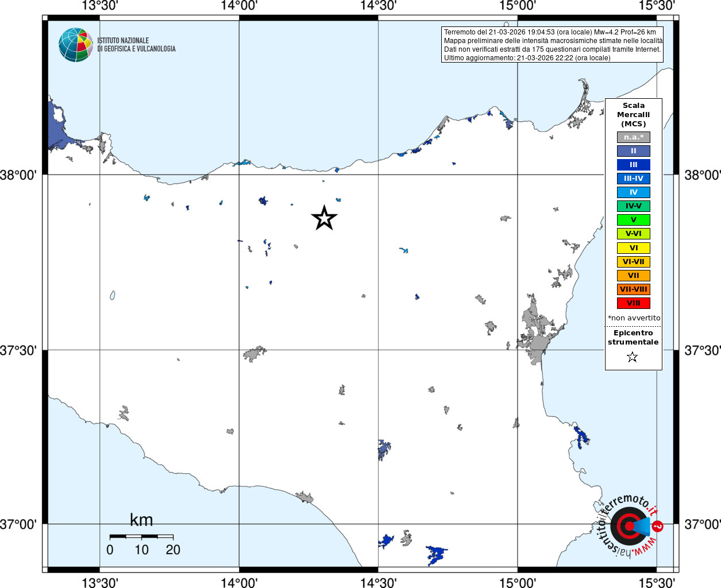Click the 38°00' left latitude label

pyautogui.click(x=22, y=175)
